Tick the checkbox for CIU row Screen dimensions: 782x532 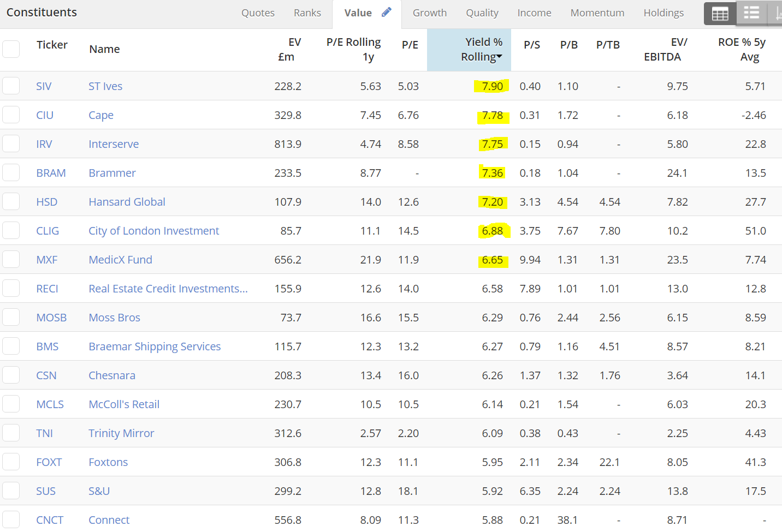(x=11, y=115)
